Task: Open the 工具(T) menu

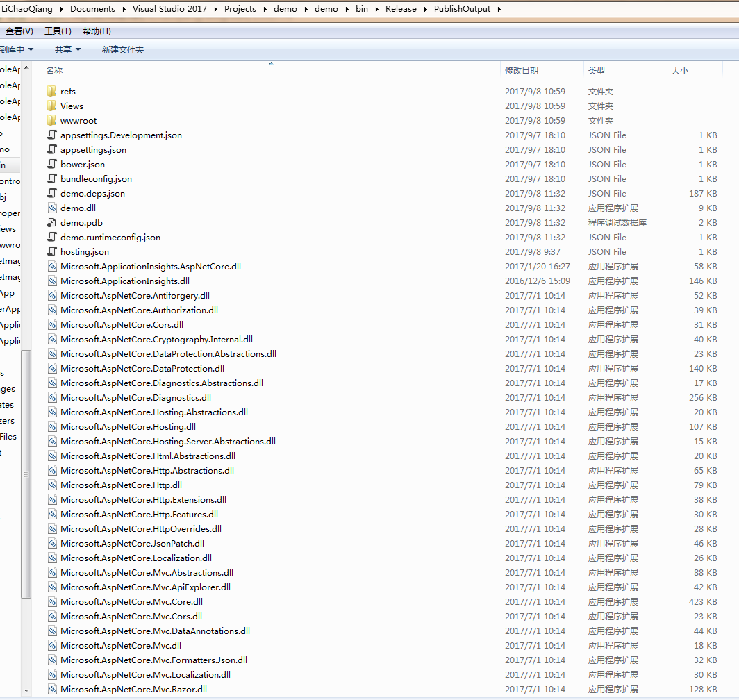Action: pos(58,31)
